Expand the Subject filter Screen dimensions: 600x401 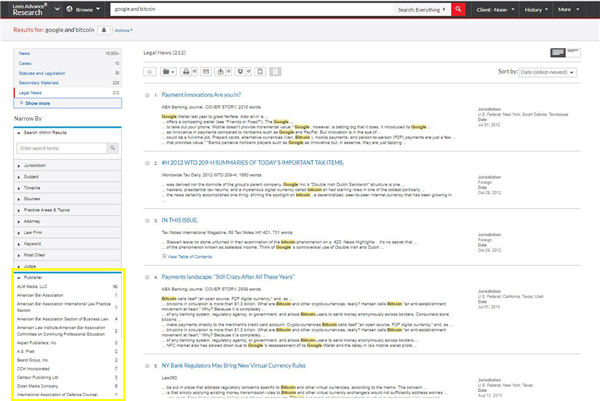[67, 176]
